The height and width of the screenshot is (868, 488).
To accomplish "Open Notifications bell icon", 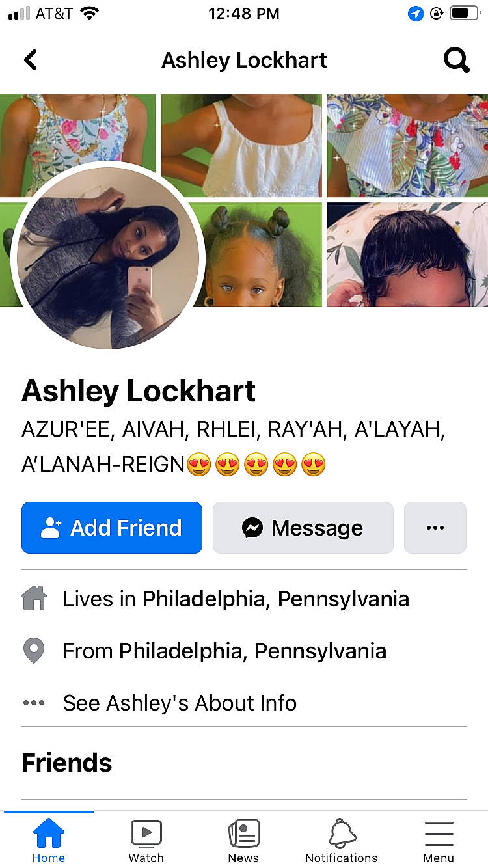I will click(x=342, y=833).
